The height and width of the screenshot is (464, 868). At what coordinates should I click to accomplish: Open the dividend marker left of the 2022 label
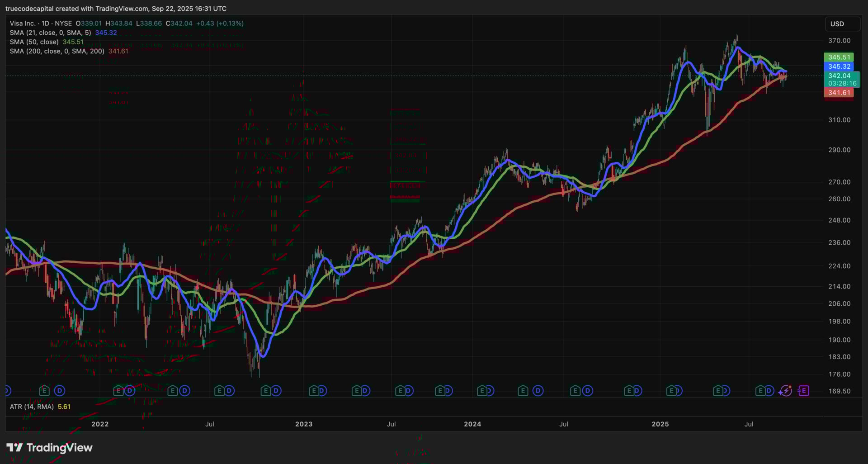coord(59,390)
